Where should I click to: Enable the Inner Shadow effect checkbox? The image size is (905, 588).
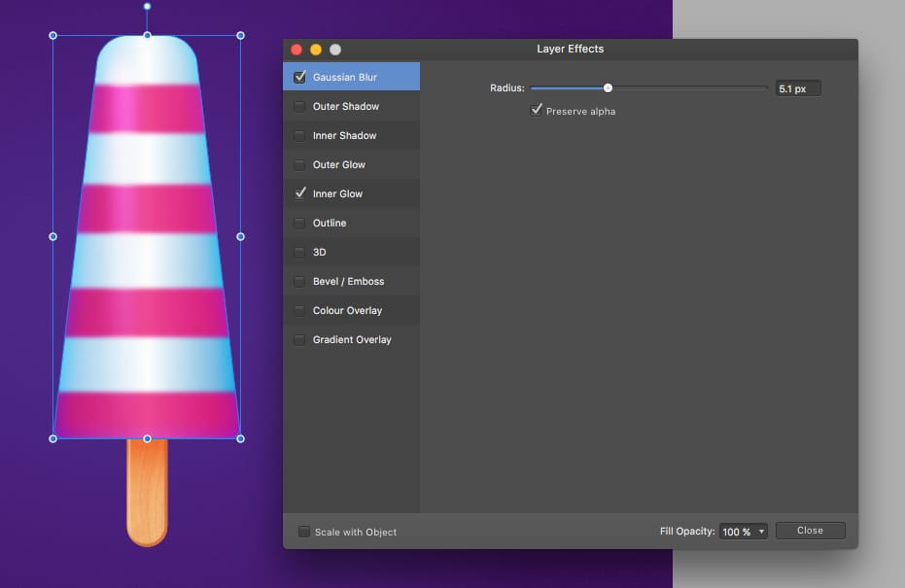coord(299,136)
